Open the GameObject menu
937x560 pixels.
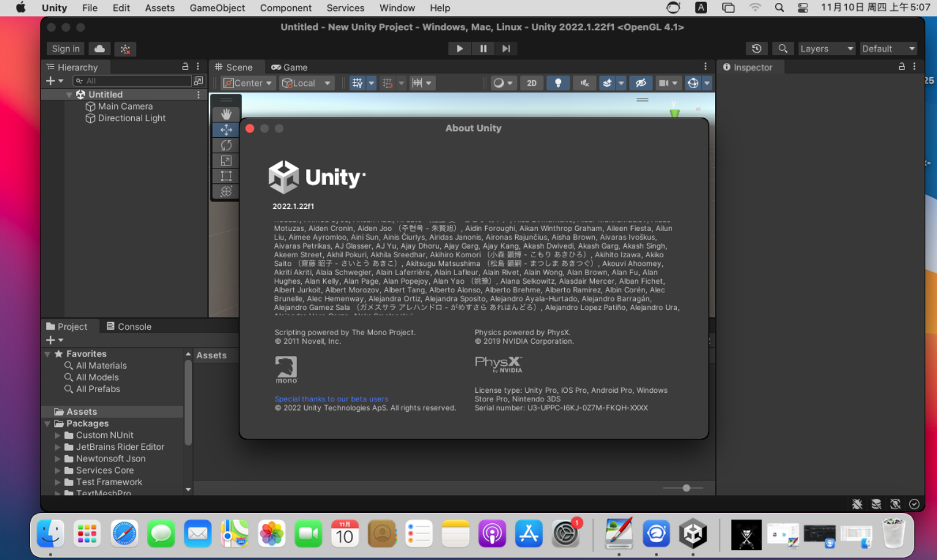tap(217, 8)
